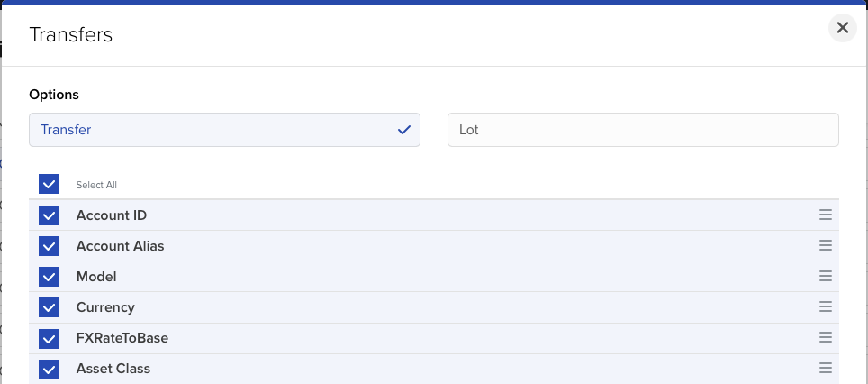Click the Account ID field label

pos(111,215)
